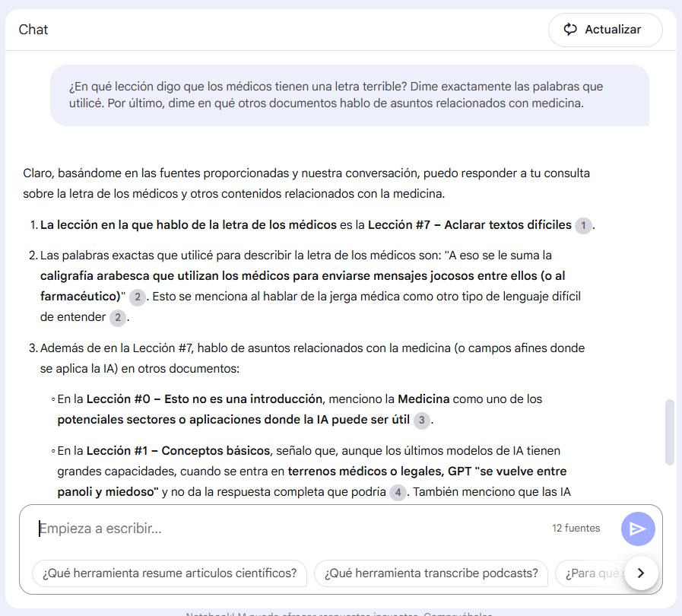Open citation 1 after Lección #7 title
This screenshot has width=682, height=616.
click(583, 225)
